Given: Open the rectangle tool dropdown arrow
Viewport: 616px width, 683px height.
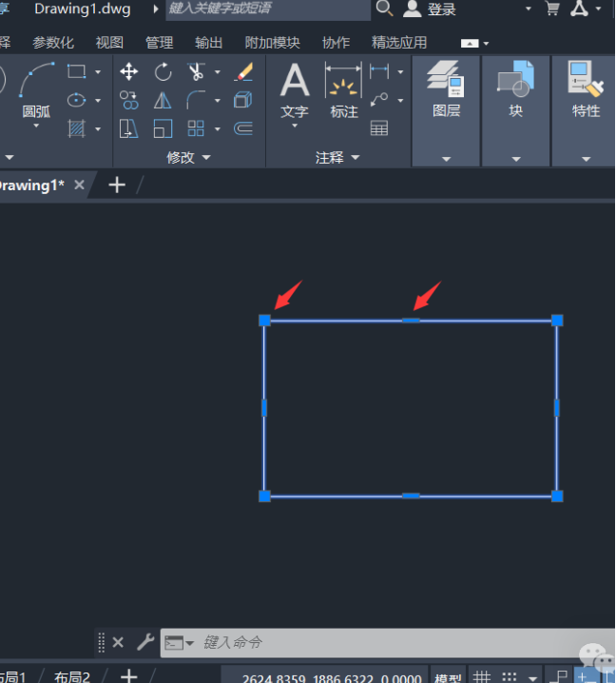Looking at the screenshot, I should [x=97, y=72].
